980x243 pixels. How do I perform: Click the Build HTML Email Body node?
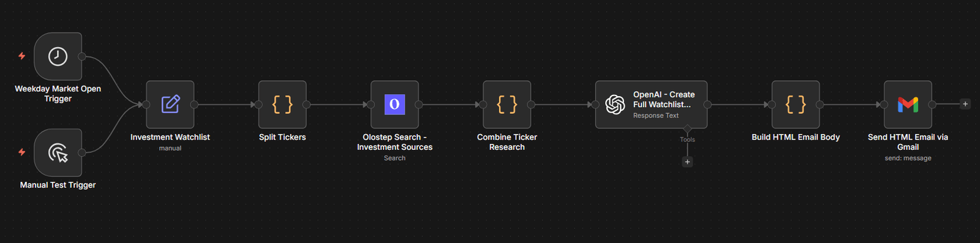pyautogui.click(x=796, y=105)
